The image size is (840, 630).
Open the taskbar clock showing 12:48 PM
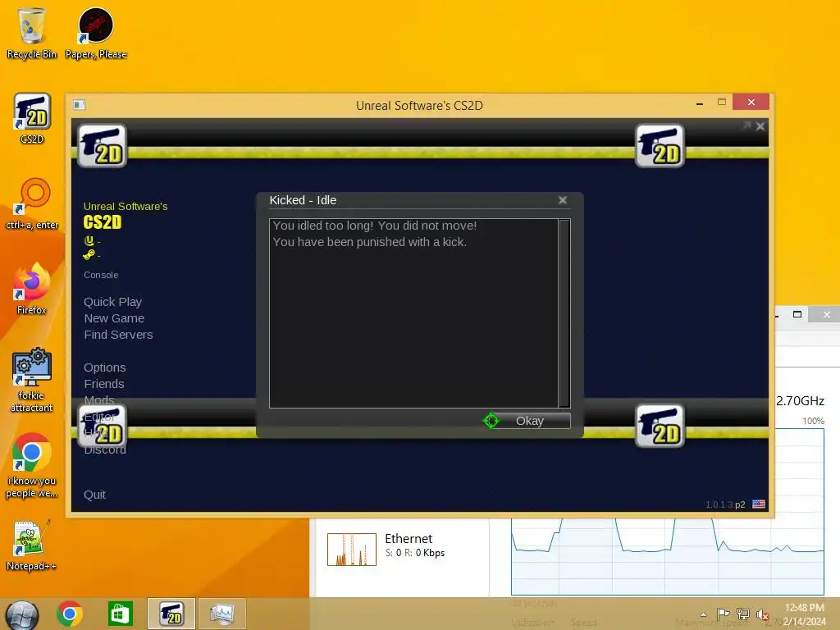click(x=804, y=614)
